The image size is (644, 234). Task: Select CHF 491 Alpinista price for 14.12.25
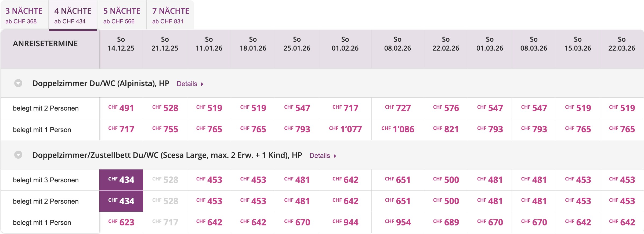(121, 108)
